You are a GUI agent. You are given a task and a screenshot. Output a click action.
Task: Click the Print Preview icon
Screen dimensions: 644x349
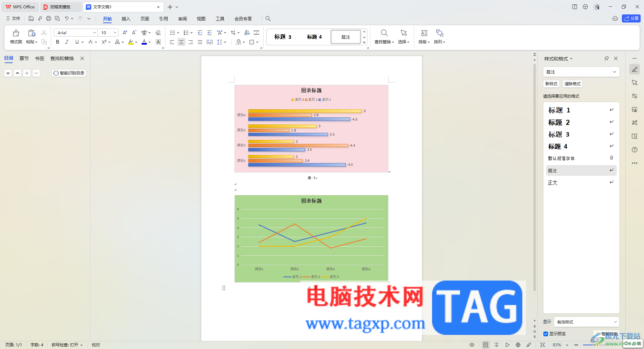click(x=57, y=18)
